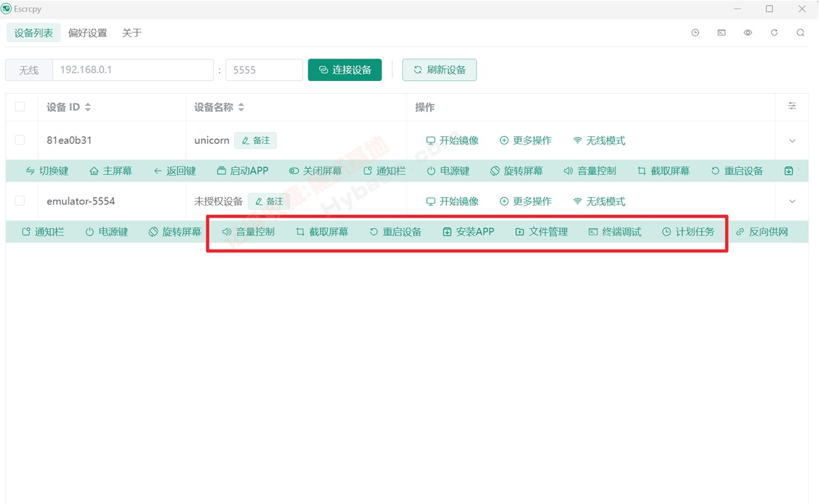Click the 连接设备 button
This screenshot has height=504, width=819.
tap(345, 69)
